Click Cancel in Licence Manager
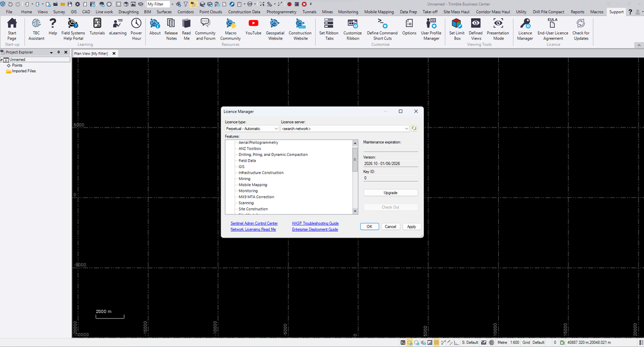The height and width of the screenshot is (347, 644). coord(390,227)
